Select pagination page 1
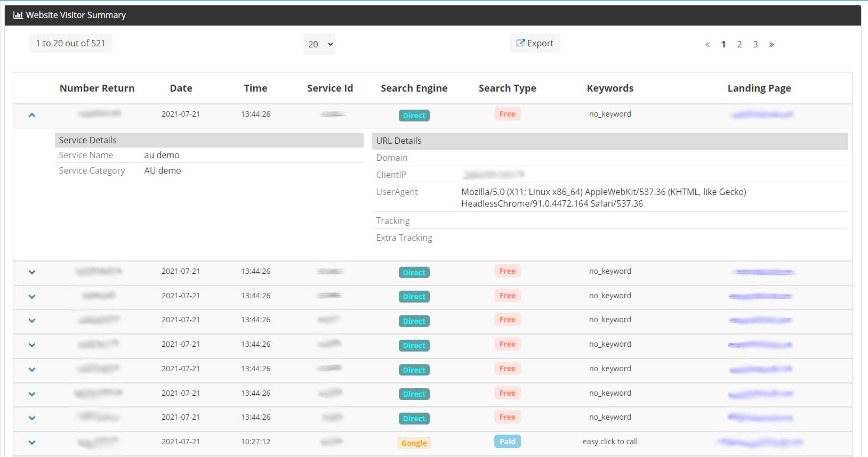868x457 pixels. coord(724,44)
